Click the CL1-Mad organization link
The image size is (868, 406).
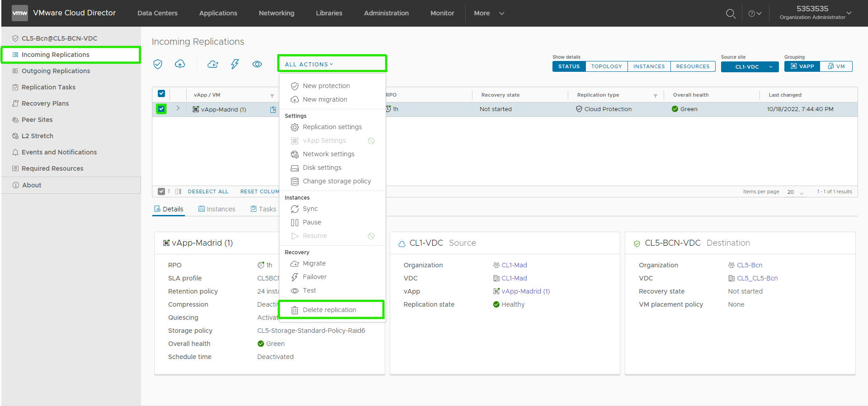click(x=514, y=265)
